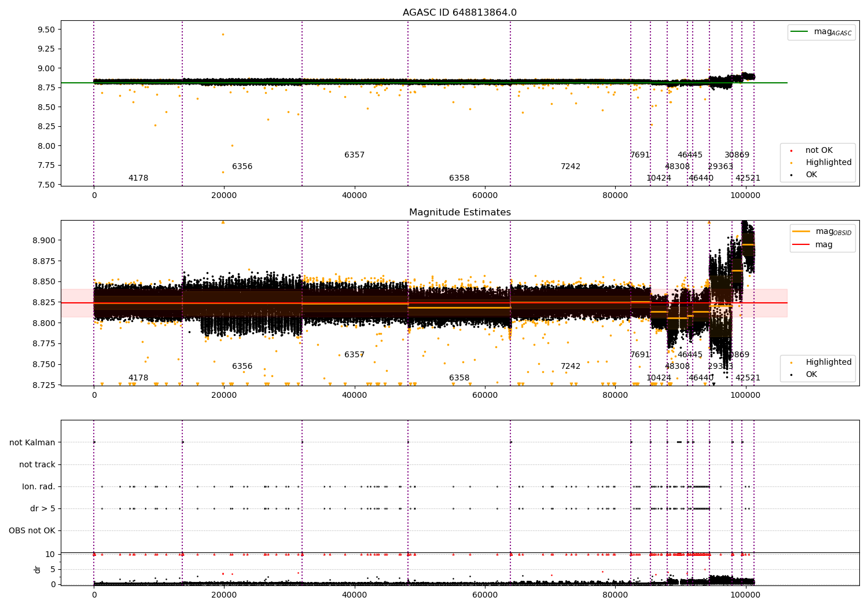Image resolution: width=868 pixels, height=608 pixels.
Task: Click the 'not track' row label
Action: [x=37, y=465]
